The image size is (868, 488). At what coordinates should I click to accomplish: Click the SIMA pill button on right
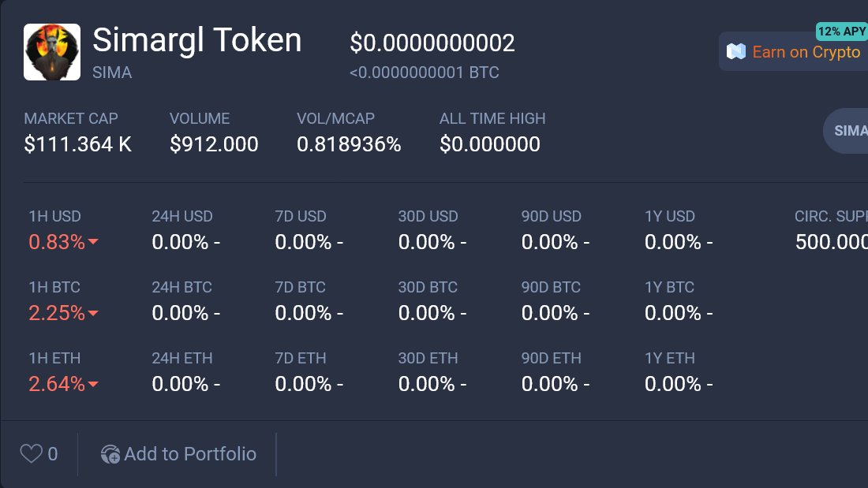click(850, 130)
